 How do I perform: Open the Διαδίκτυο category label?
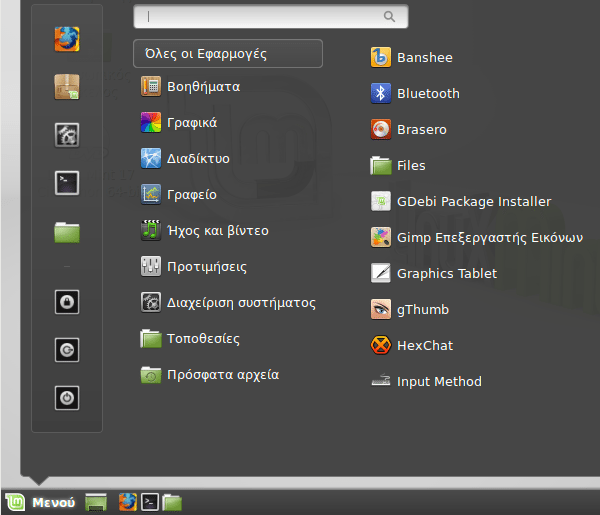coord(198,158)
